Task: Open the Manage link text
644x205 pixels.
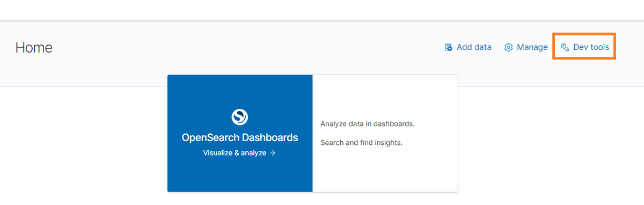Action: point(532,47)
